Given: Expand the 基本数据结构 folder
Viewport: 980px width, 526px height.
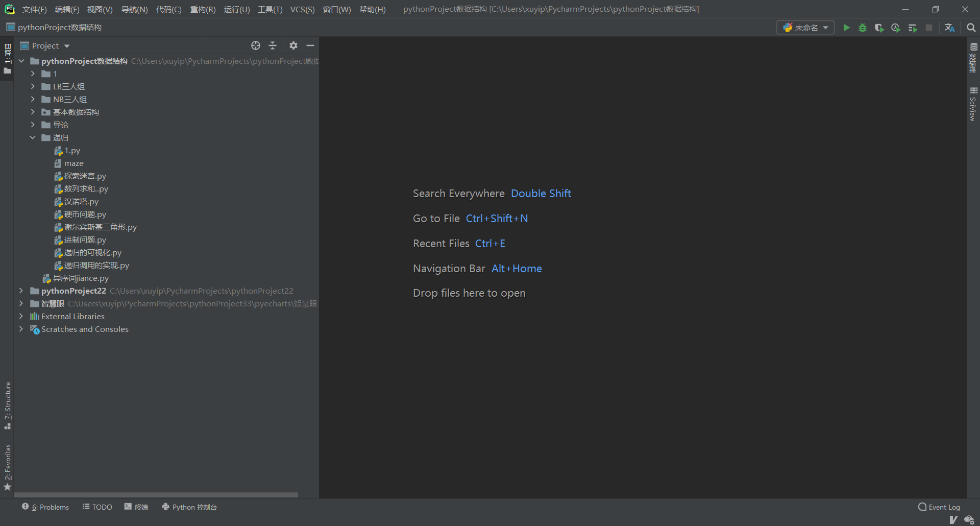Looking at the screenshot, I should [x=33, y=112].
